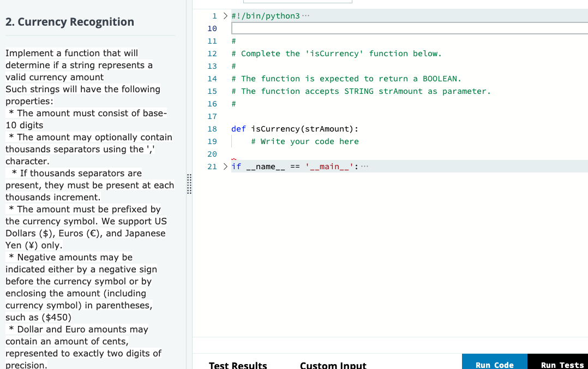Expand the folded main block at line 21
The height and width of the screenshot is (369, 588).
click(x=225, y=166)
